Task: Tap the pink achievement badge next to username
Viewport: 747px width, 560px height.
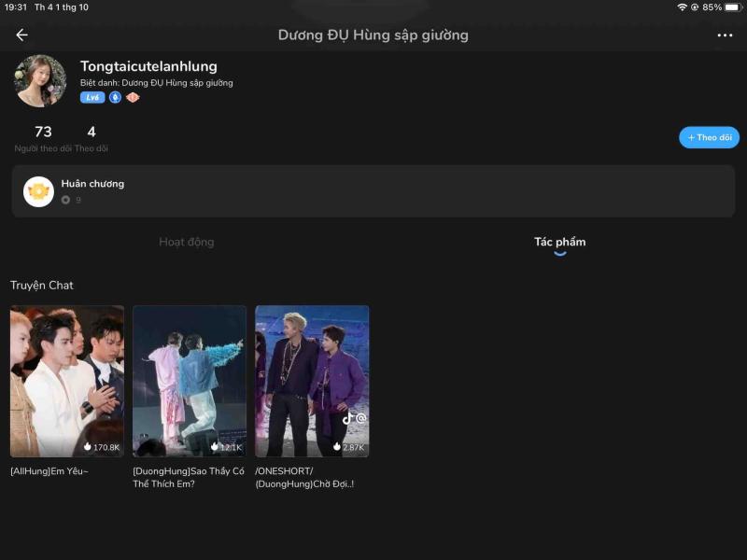Action: (x=134, y=96)
